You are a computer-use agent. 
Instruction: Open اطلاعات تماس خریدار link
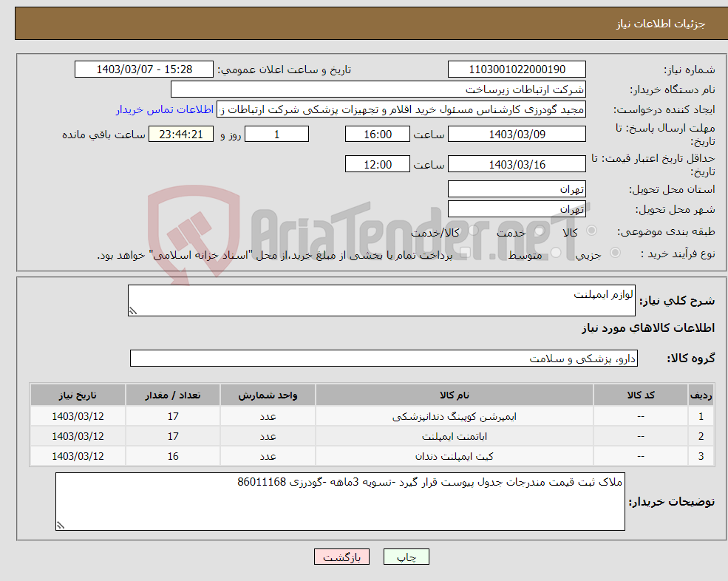pyautogui.click(x=165, y=109)
